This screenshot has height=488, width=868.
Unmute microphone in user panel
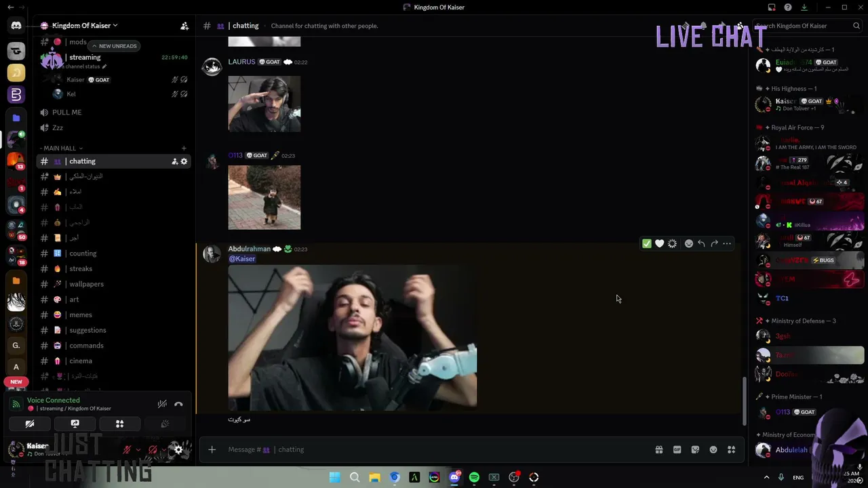[127, 449]
